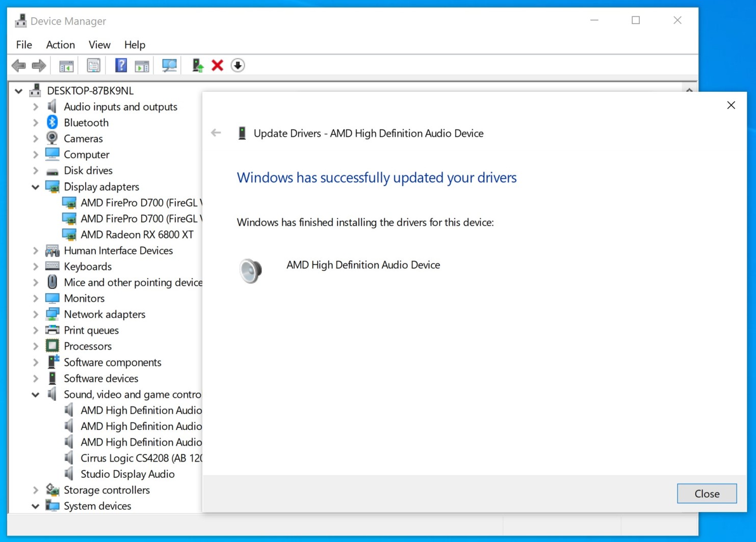Click the Action Pane toolbar icon
Screen dimensions: 756x542
point(142,65)
